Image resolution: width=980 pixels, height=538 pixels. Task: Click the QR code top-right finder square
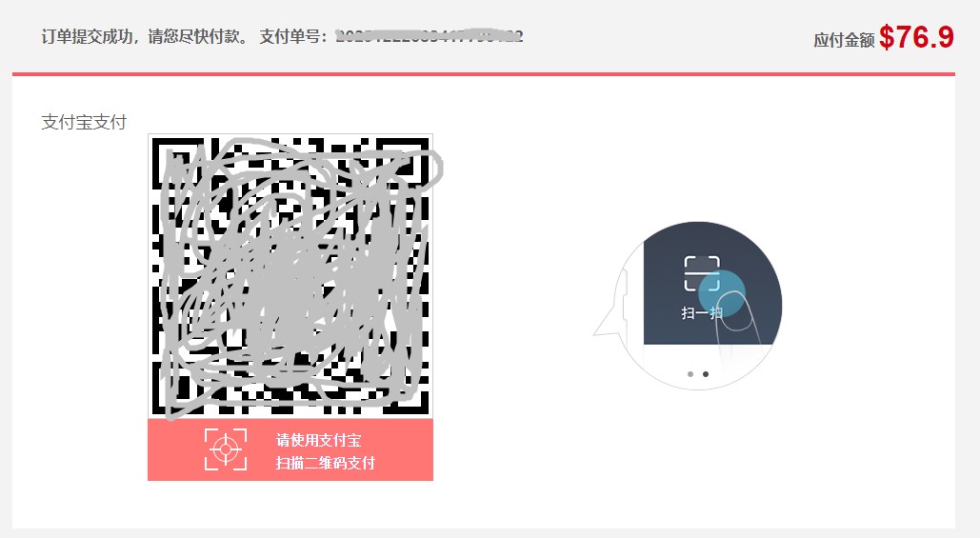coord(403,164)
